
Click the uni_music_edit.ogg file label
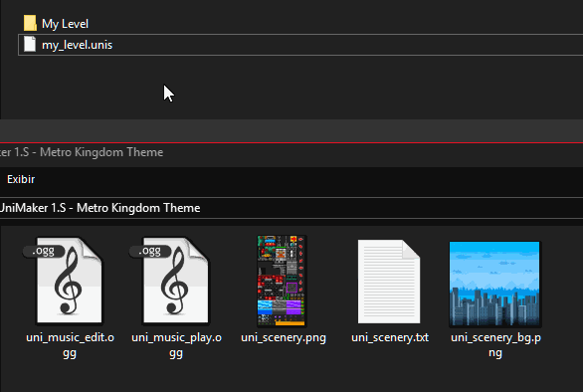[x=70, y=345]
